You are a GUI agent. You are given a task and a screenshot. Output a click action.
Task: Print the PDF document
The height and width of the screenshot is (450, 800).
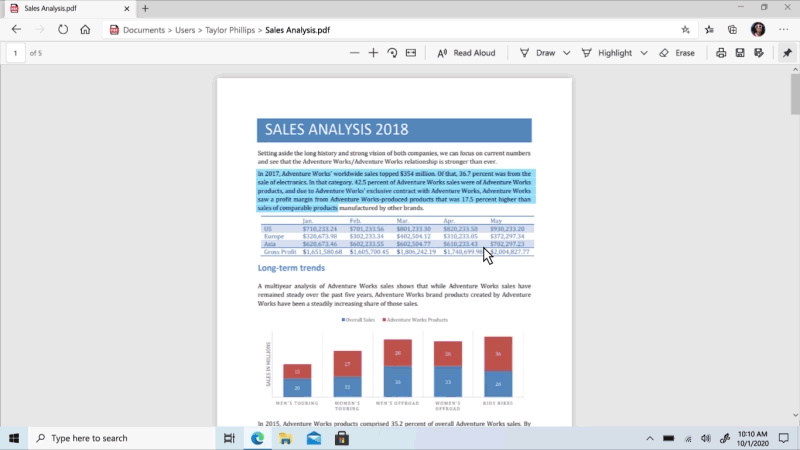(x=720, y=53)
